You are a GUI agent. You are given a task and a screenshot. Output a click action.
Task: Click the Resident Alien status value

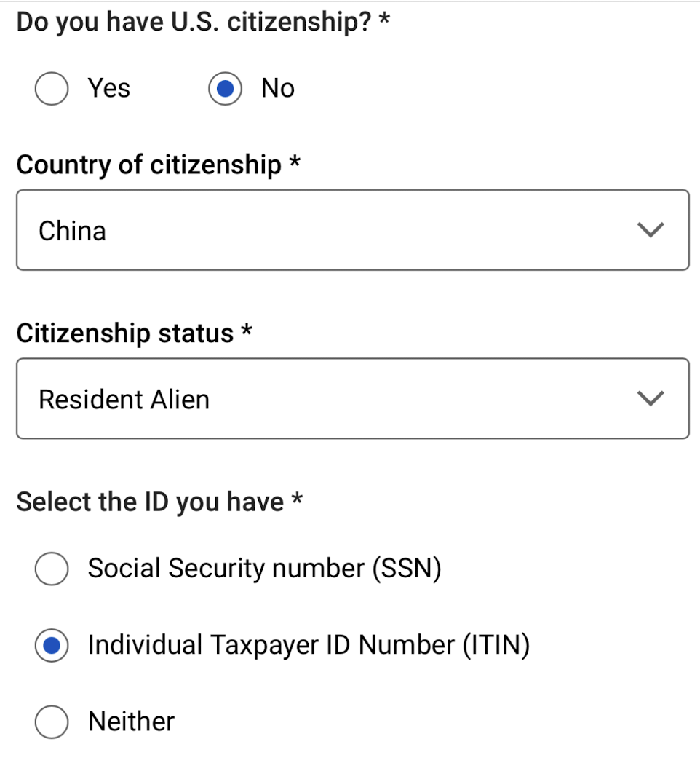(x=124, y=398)
